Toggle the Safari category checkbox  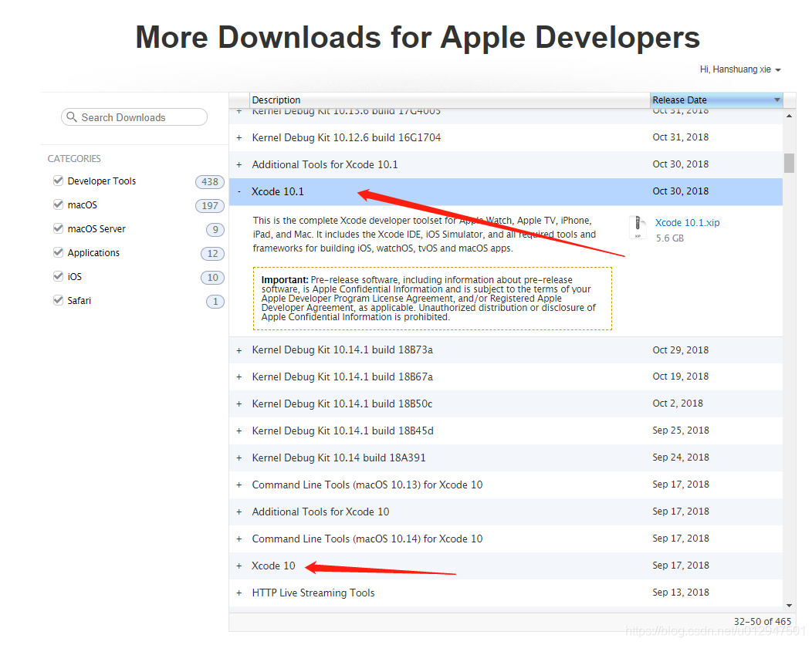[x=58, y=299]
